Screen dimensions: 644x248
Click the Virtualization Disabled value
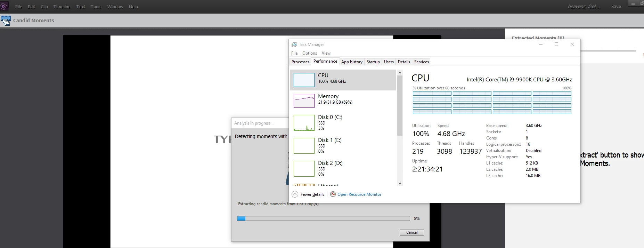[533, 151]
